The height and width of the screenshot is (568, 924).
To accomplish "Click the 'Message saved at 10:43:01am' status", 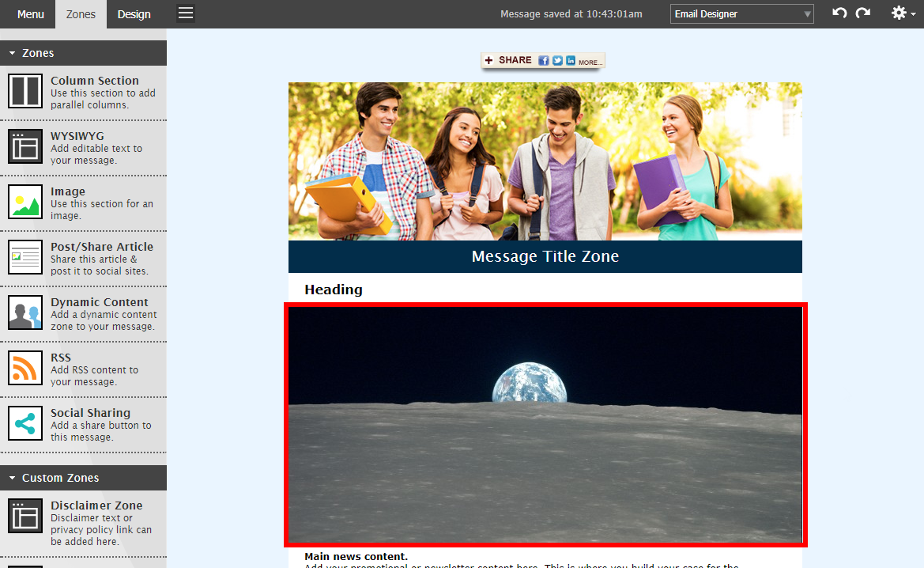I will [571, 14].
